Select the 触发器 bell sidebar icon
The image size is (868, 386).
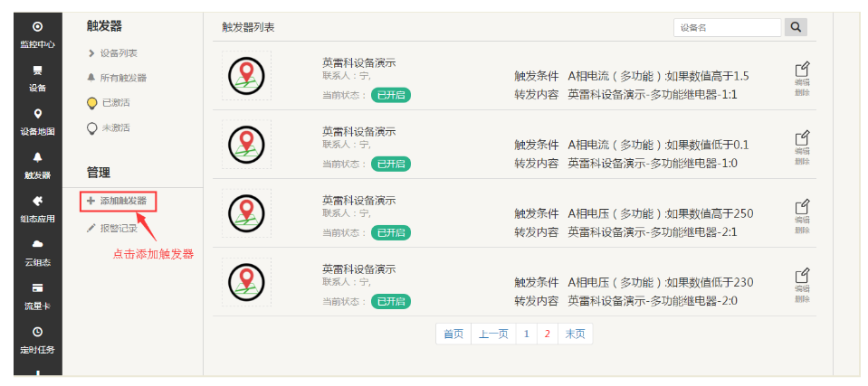click(37, 165)
